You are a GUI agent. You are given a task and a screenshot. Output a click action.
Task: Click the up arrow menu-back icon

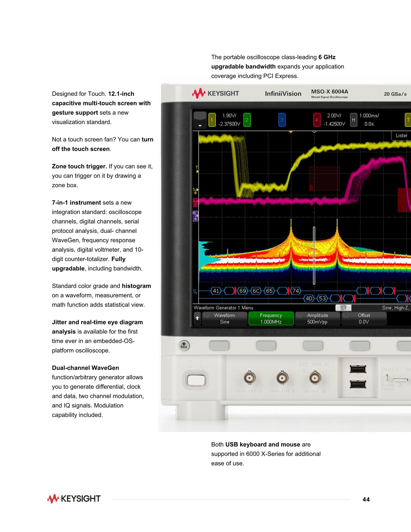pos(197,318)
